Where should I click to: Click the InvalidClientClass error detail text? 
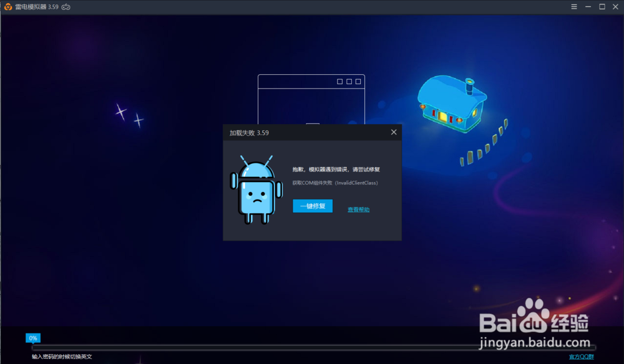335,183
